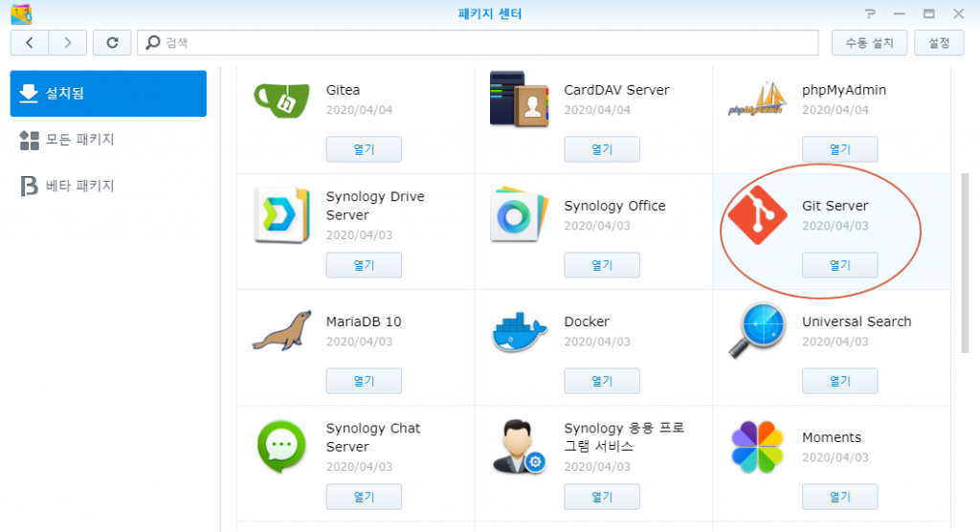
Task: Open MariaDB 10 via 열기 button
Action: coord(364,381)
